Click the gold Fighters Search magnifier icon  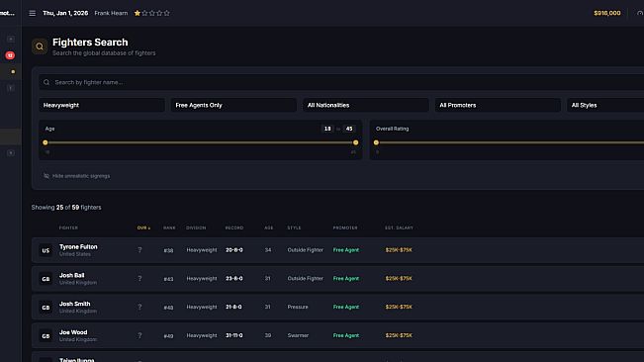click(x=40, y=46)
